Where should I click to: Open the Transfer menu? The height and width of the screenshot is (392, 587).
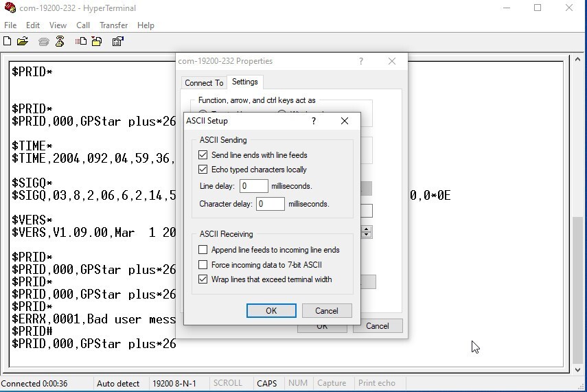113,25
